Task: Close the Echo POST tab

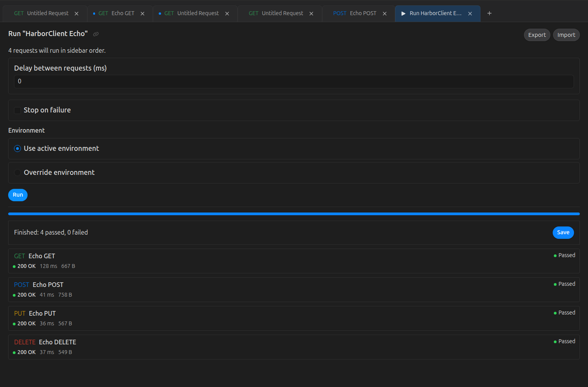Action: 385,14
